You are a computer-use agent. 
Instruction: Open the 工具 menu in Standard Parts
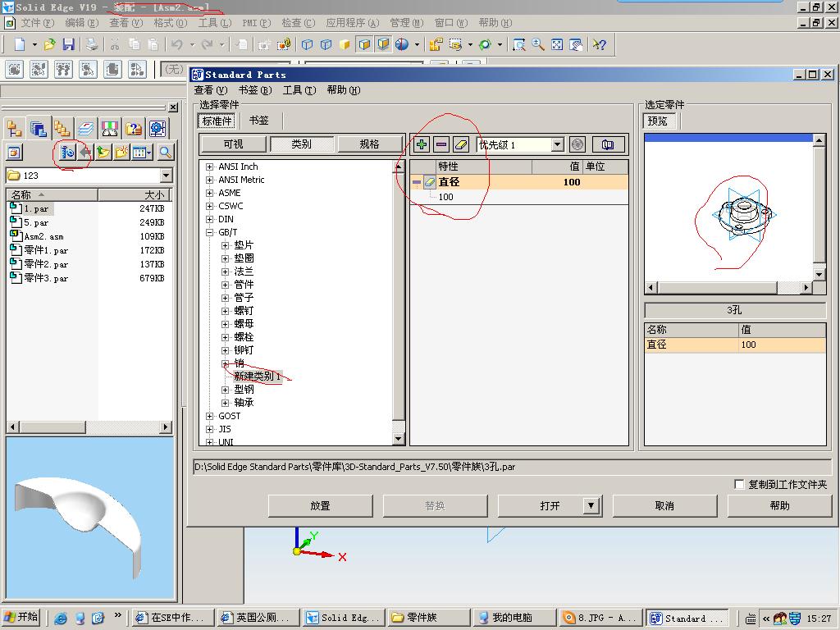pos(299,90)
